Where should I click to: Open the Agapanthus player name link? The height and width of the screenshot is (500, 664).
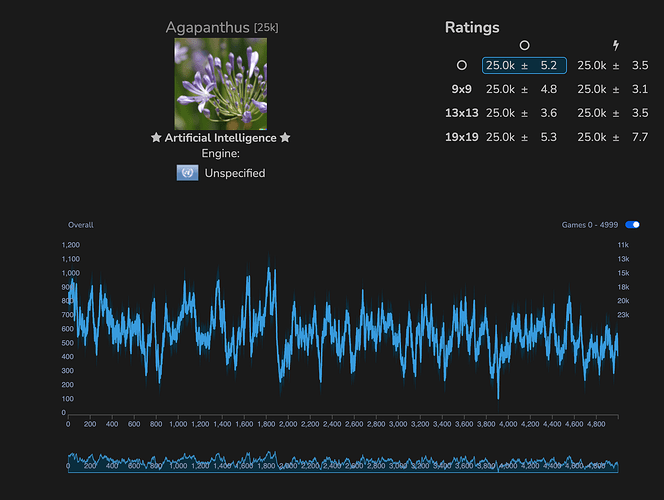tap(208, 27)
